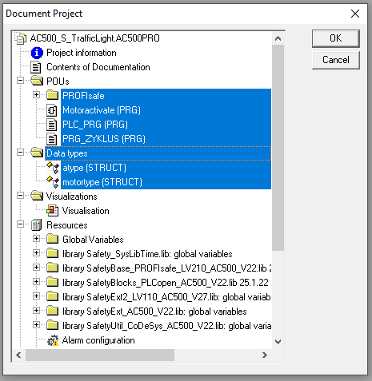Viewport: 372px width, 381px height.
Task: Close the Document Project dialog
Action: (x=355, y=14)
